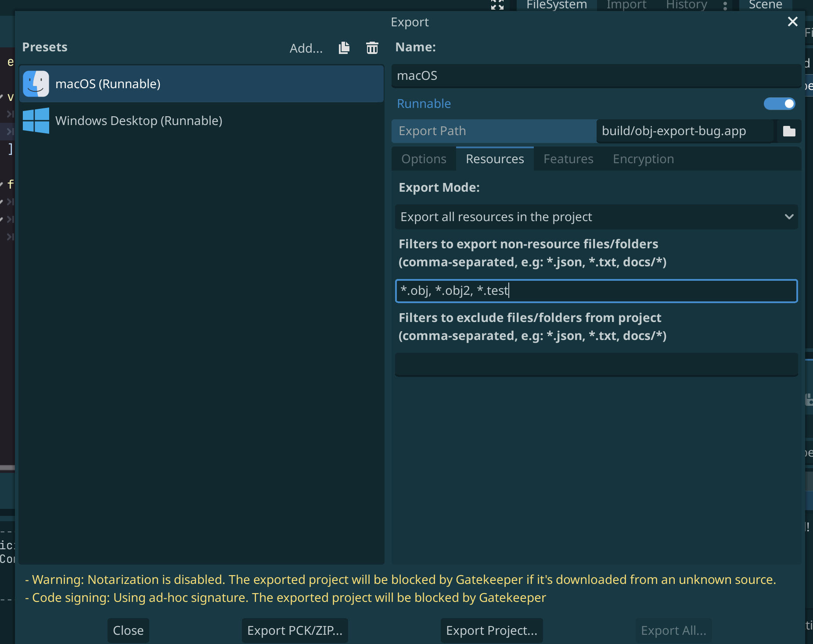Switch to the Encryption tab
This screenshot has width=813, height=644.
(x=643, y=159)
